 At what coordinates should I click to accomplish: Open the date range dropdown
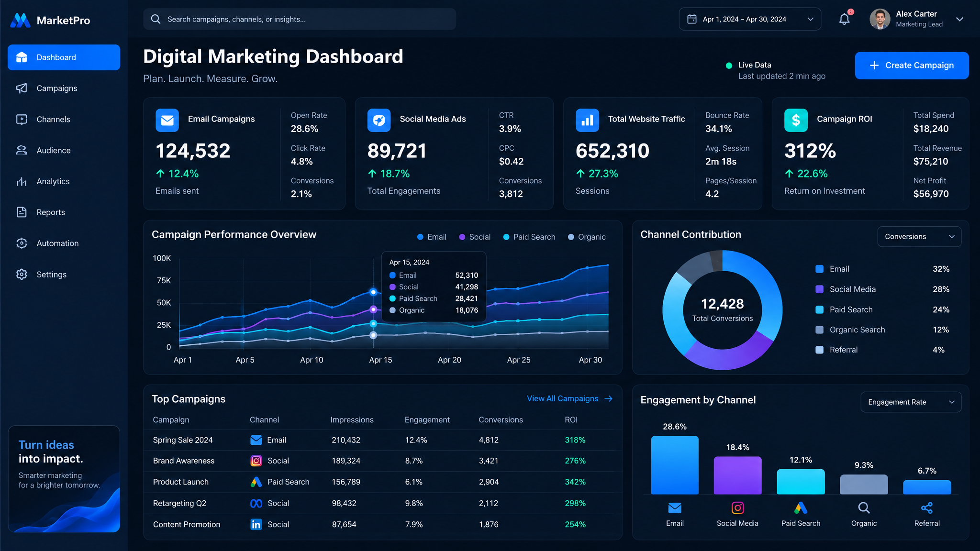[x=750, y=19]
